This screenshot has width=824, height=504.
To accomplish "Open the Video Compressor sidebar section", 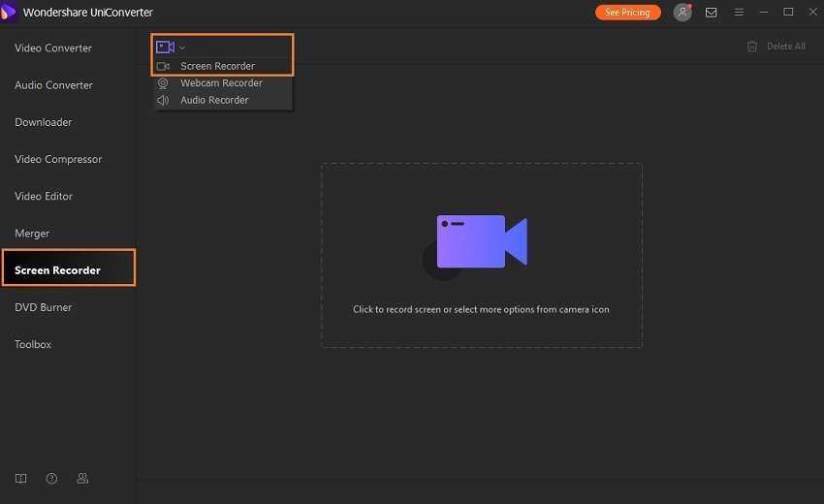I will click(x=58, y=159).
